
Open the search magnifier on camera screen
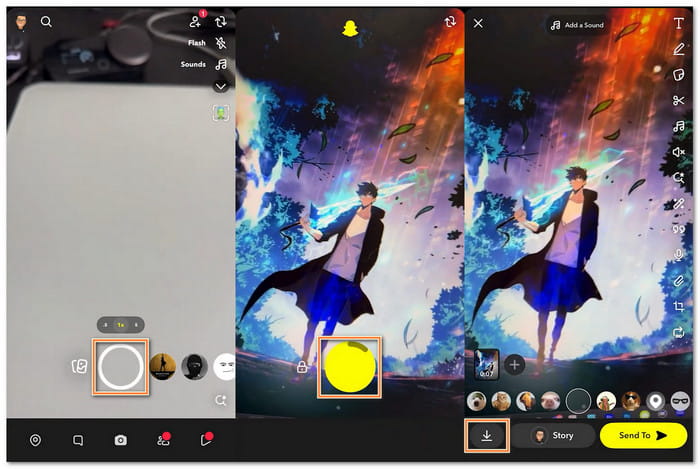pos(46,21)
